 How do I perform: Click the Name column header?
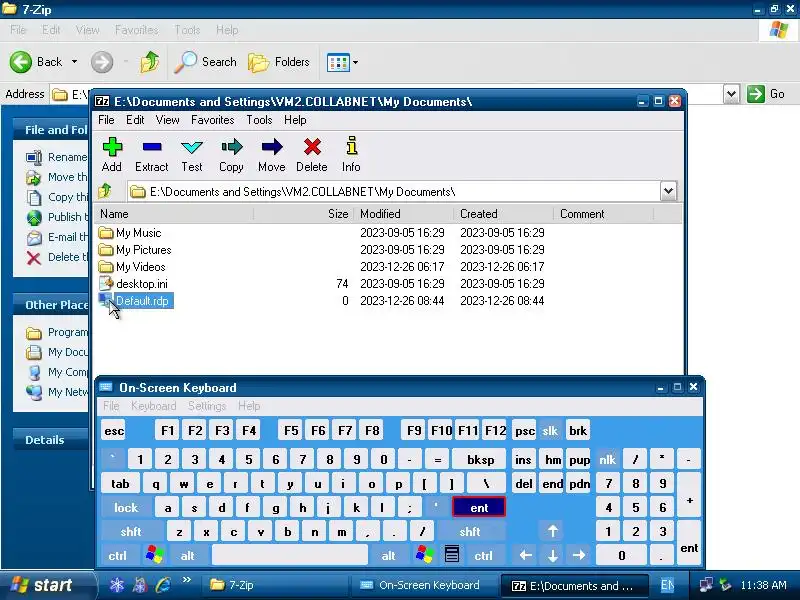pyautogui.click(x=175, y=214)
